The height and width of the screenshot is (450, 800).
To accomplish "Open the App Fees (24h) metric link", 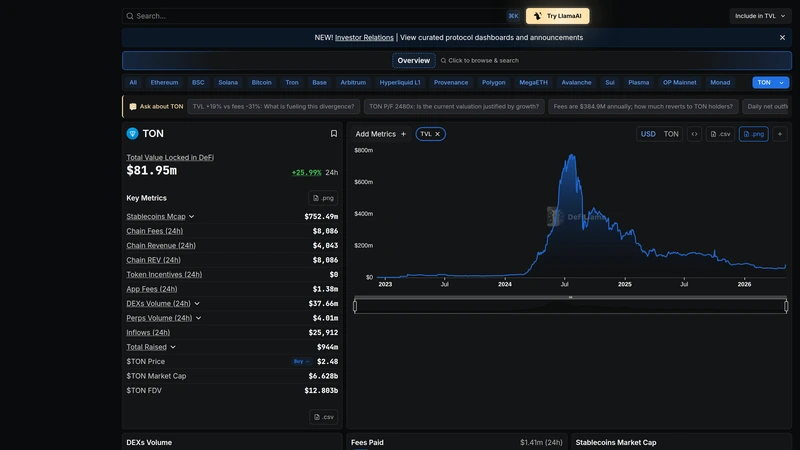I will click(x=152, y=289).
